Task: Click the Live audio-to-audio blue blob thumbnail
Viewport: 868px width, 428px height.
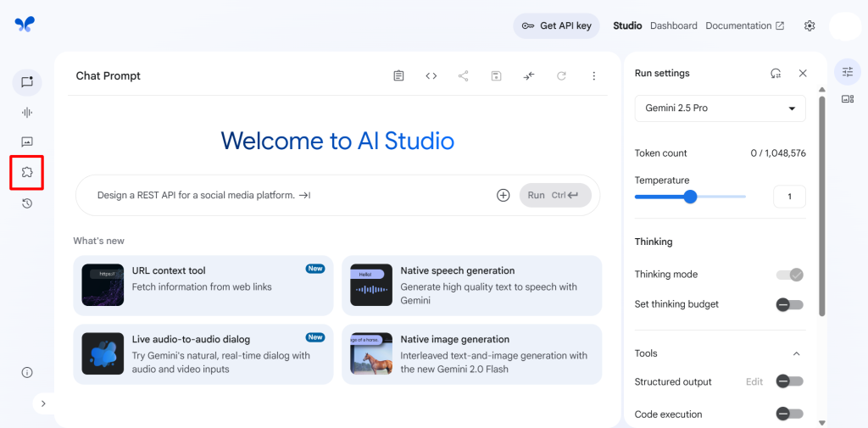Action: tap(103, 353)
